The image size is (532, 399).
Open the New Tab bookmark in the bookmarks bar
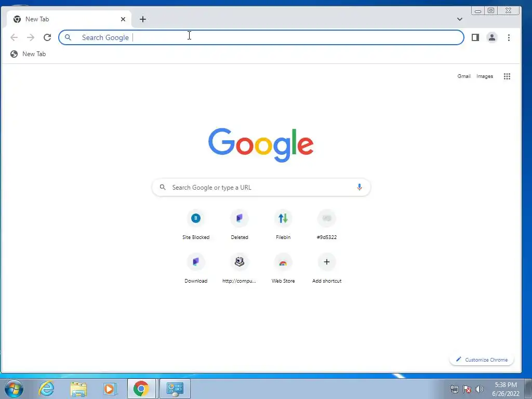pyautogui.click(x=28, y=54)
